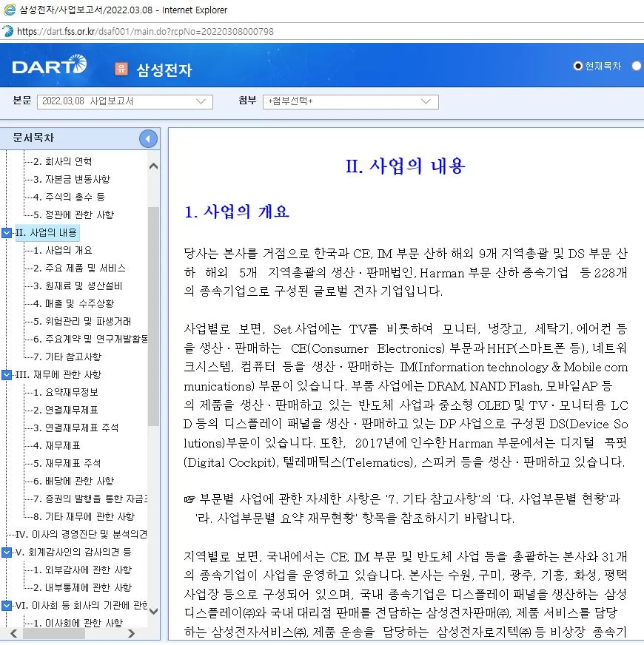Click subheading 1. 사업의 개요 in document

(237, 212)
